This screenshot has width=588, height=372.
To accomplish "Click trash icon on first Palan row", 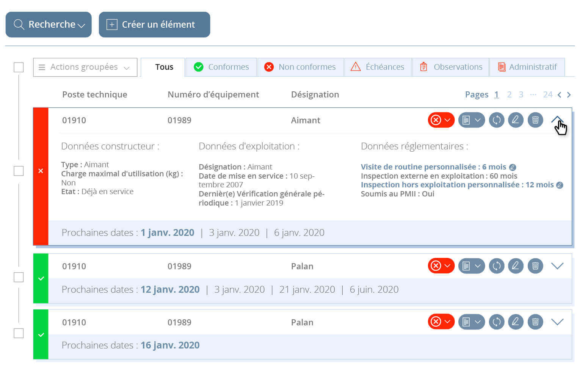I will click(535, 266).
